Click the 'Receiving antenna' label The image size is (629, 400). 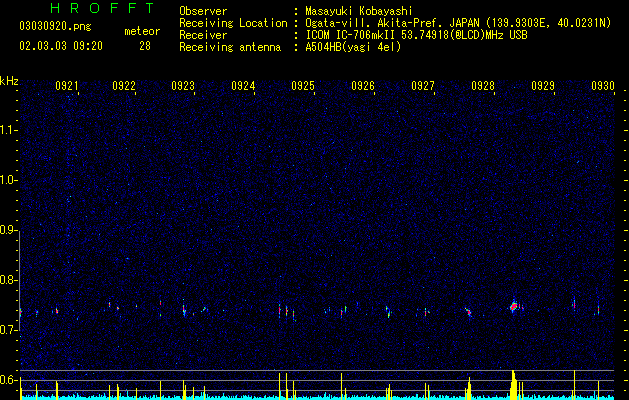click(230, 47)
